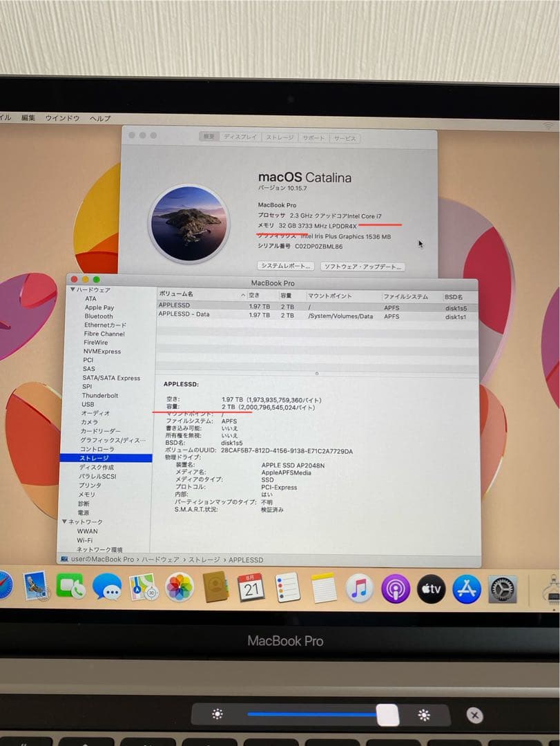Launch the Apple TV app
560x746 pixels.
coord(431,587)
